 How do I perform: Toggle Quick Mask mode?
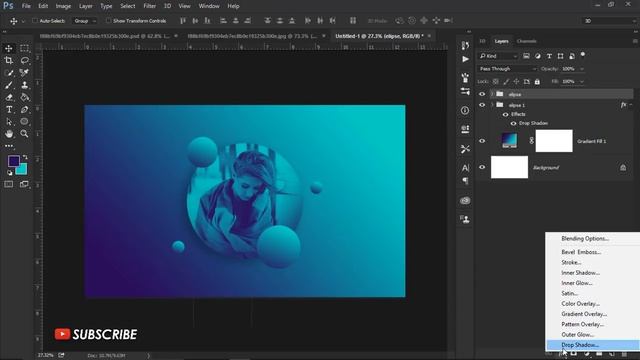[9, 184]
